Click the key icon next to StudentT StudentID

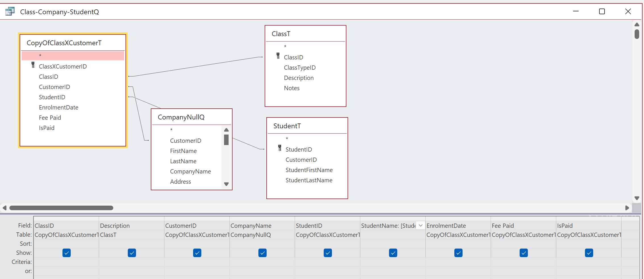click(x=280, y=148)
